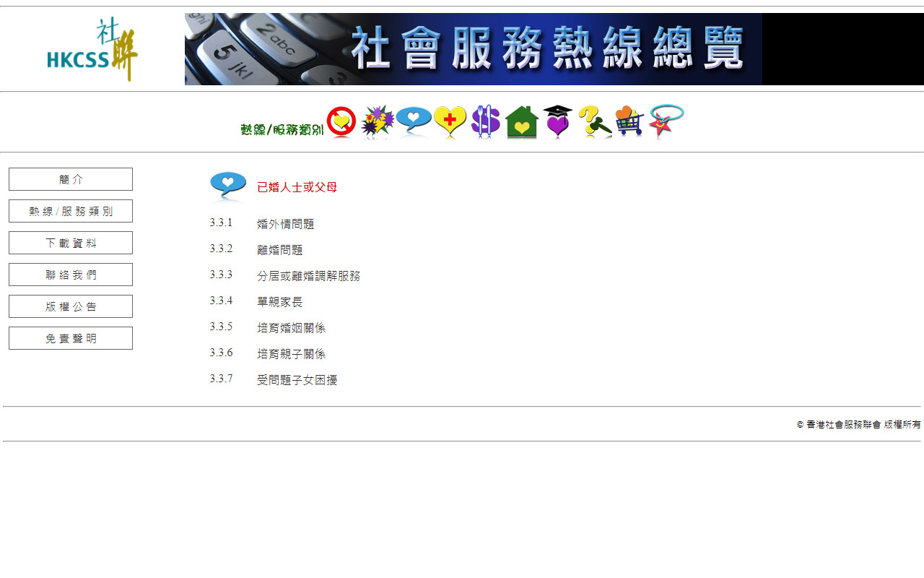924x578 pixels.
Task: Open the 婚外情問題 link
Action: [x=285, y=224]
